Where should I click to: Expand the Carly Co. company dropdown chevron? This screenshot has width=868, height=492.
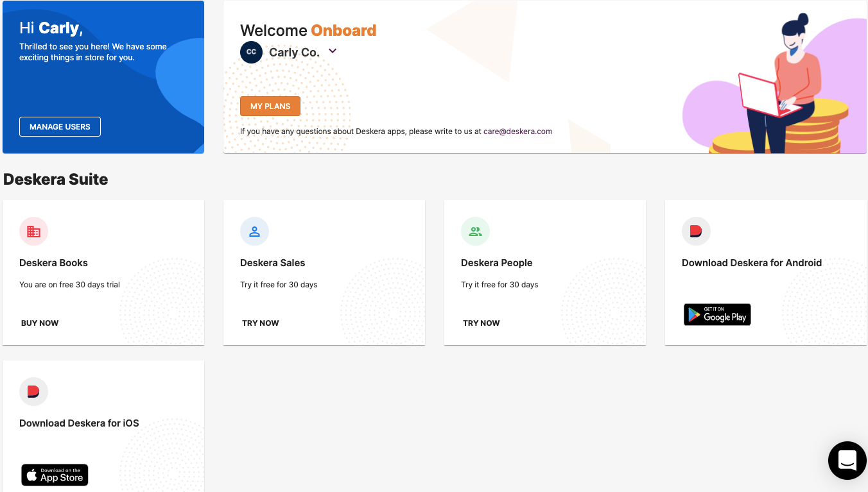(x=333, y=51)
